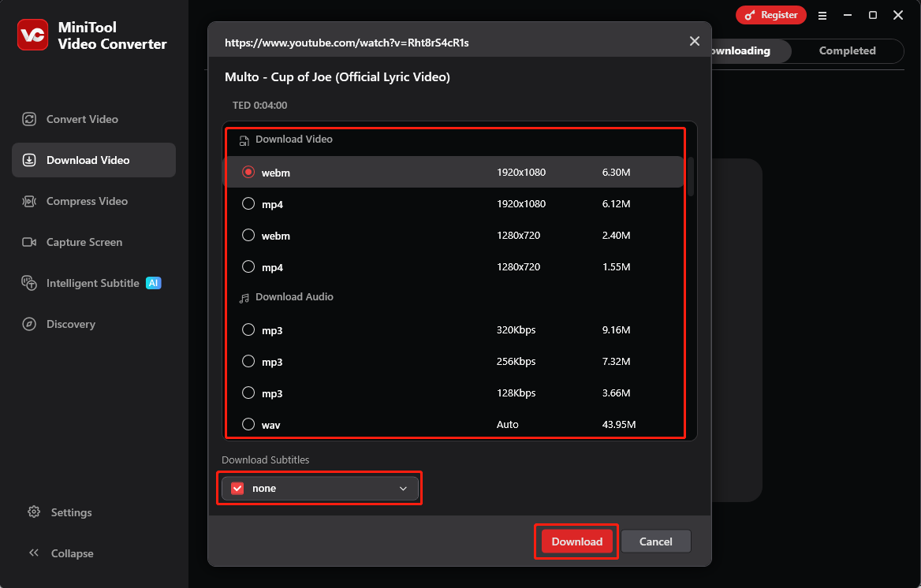Screen dimensions: 921x588
Task: Open the Discovery section
Action: (x=70, y=324)
